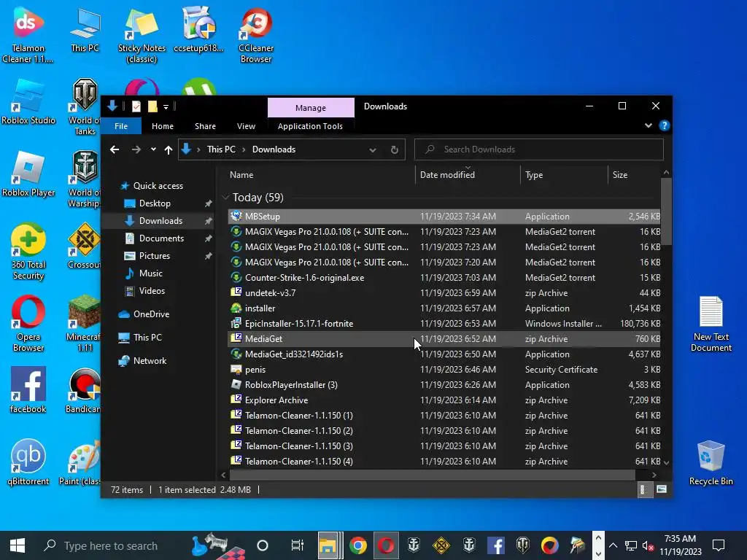Viewport: 747px width, 560px height.
Task: Open Chrome from the taskbar
Action: coord(357,545)
